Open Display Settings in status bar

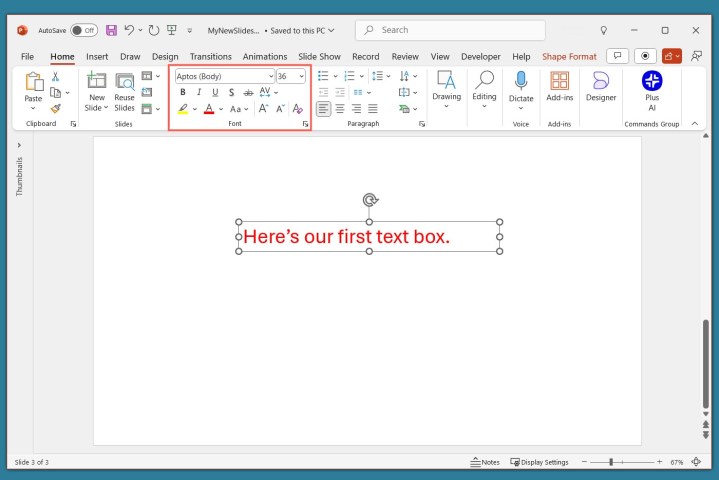click(539, 462)
